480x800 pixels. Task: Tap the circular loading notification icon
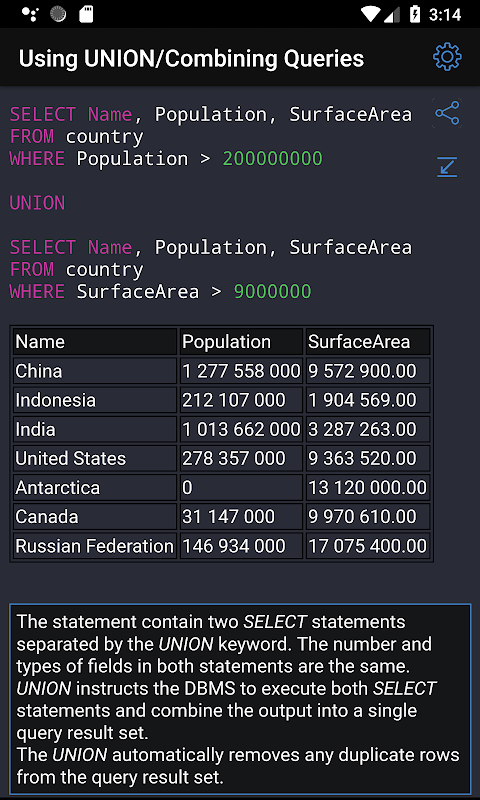(58, 14)
